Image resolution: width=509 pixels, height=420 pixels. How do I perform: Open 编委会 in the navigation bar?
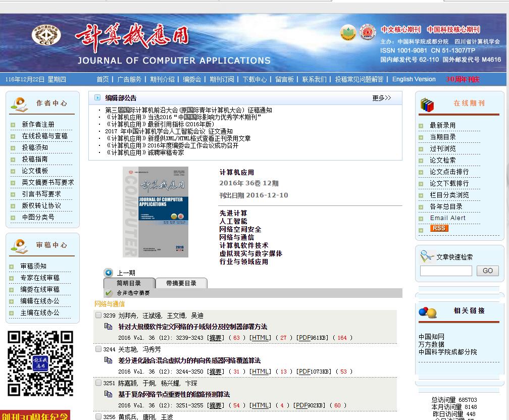click(192, 79)
